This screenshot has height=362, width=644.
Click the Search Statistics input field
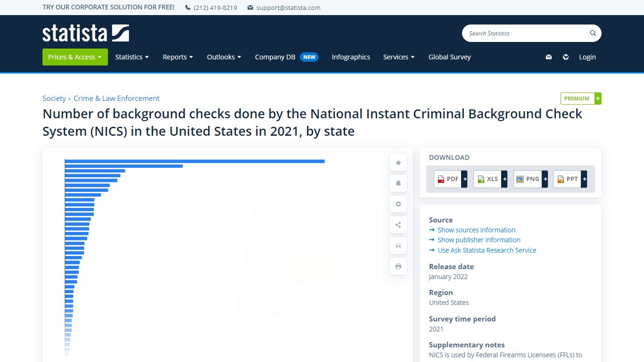(527, 33)
